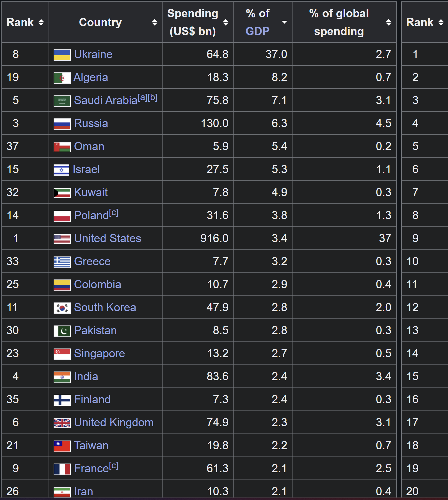This screenshot has height=500, width=448.
Task: Open the South Korea country link
Action: click(x=105, y=308)
